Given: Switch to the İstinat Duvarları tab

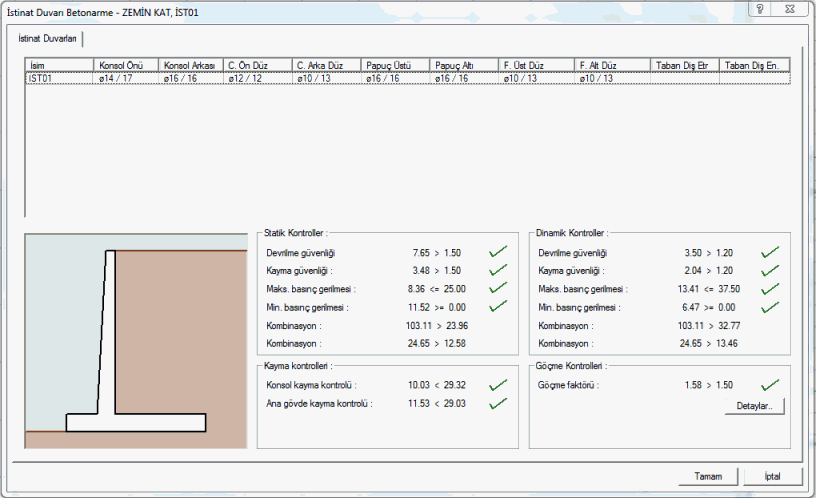Looking at the screenshot, I should tap(48, 38).
